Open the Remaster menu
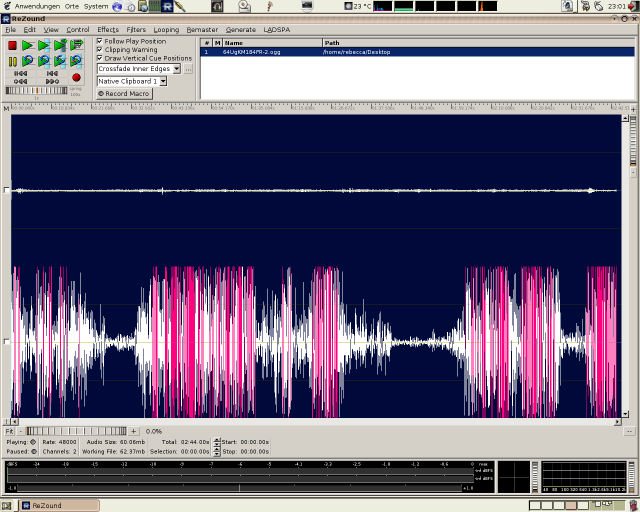This screenshot has width=640, height=512. pyautogui.click(x=202, y=29)
